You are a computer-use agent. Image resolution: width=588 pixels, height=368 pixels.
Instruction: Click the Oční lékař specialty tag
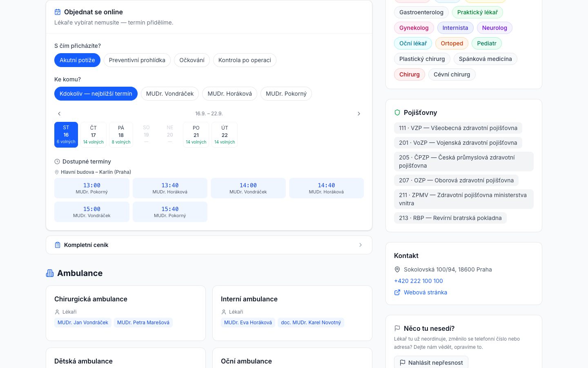click(413, 43)
